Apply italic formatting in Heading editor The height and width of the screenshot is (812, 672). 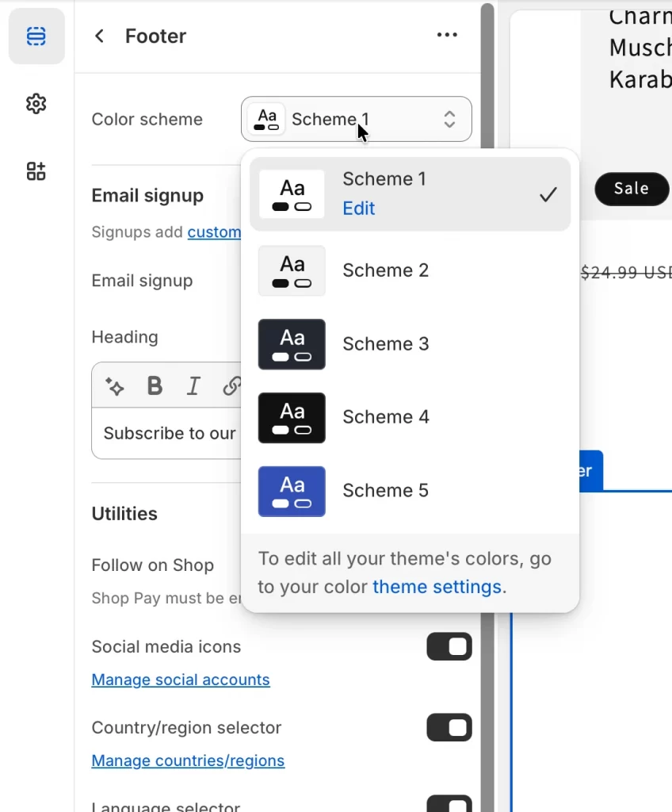193,386
